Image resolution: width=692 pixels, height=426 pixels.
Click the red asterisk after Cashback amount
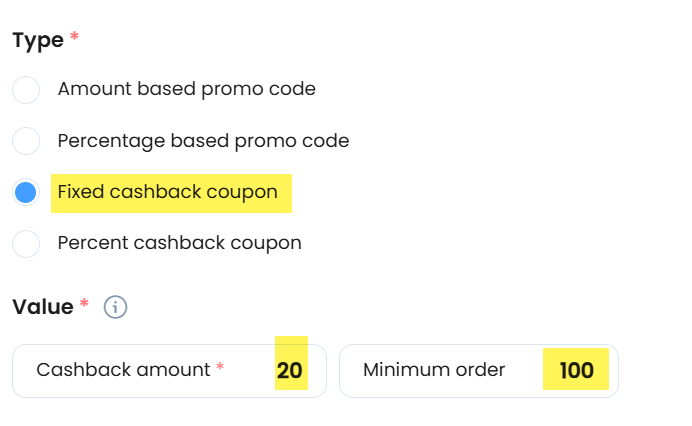click(x=220, y=366)
